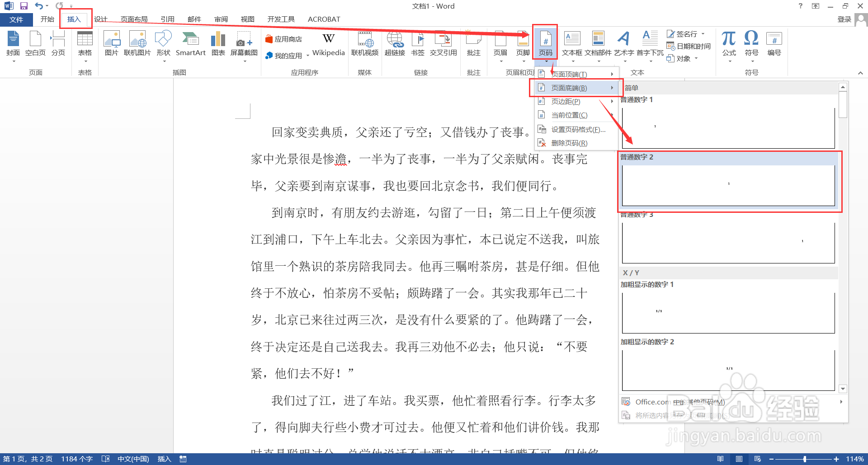Switch to the ACROBAT tab
This screenshot has height=465, width=868.
324,19
